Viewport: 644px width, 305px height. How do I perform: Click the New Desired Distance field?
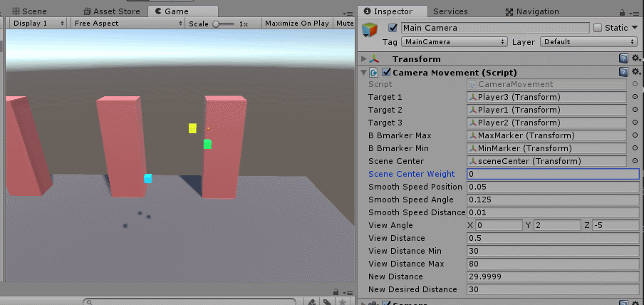click(553, 289)
